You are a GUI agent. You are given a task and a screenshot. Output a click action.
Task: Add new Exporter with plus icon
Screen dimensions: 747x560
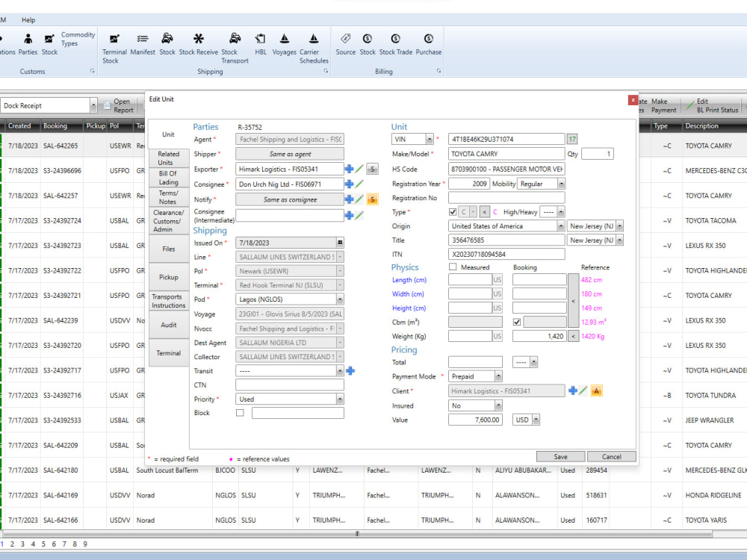click(349, 169)
